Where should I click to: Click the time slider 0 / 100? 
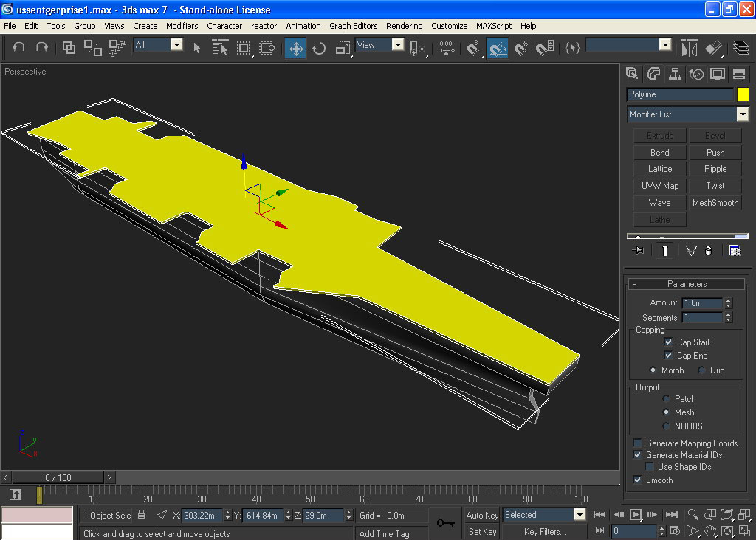58,477
